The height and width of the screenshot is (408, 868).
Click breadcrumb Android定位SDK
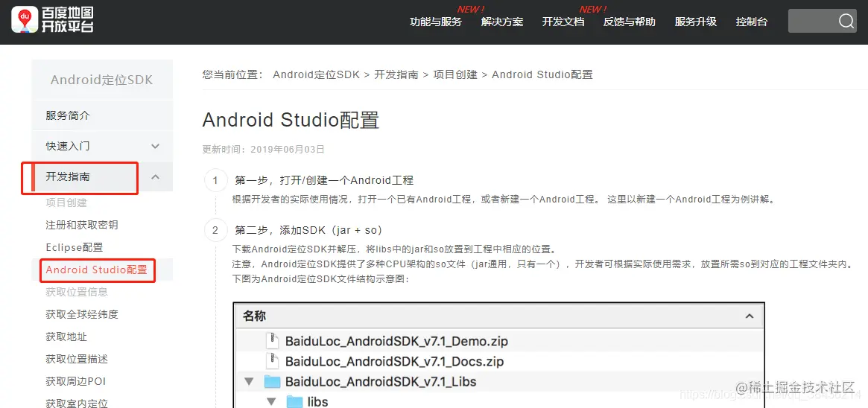pyautogui.click(x=316, y=74)
